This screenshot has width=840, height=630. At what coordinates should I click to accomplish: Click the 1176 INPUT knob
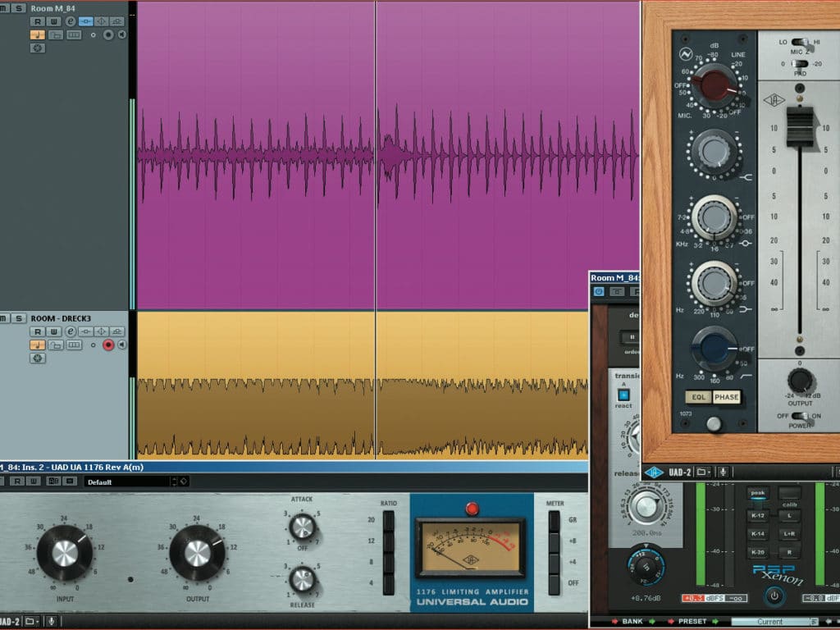tap(65, 553)
